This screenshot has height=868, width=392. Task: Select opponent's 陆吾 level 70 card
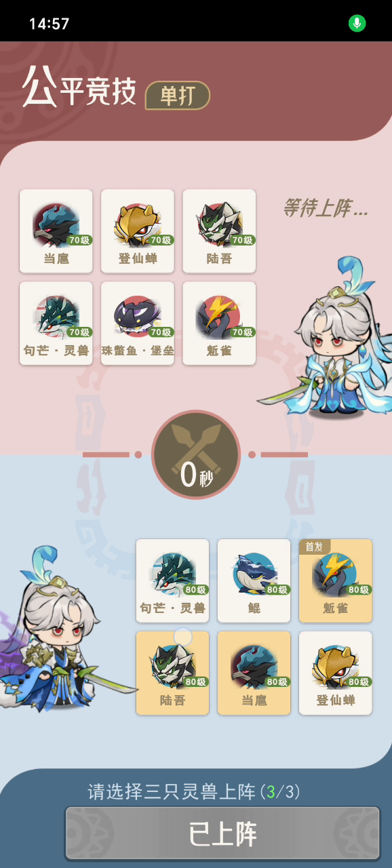pyautogui.click(x=219, y=231)
